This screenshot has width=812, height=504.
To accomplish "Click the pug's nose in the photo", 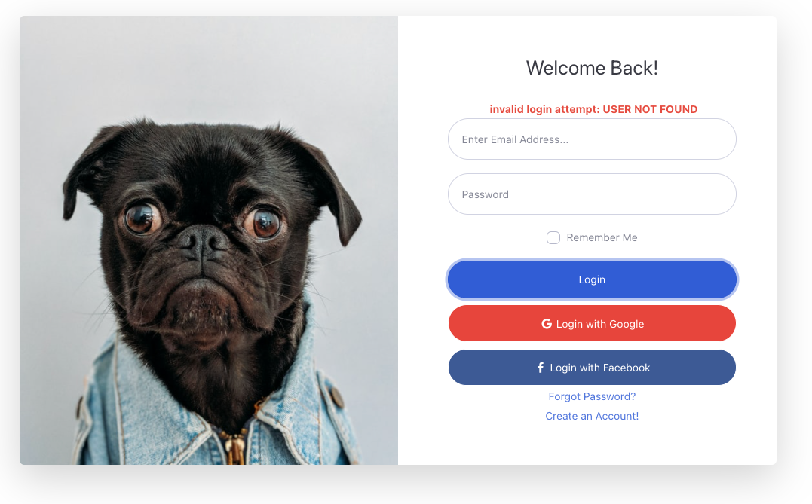I will point(204,242).
